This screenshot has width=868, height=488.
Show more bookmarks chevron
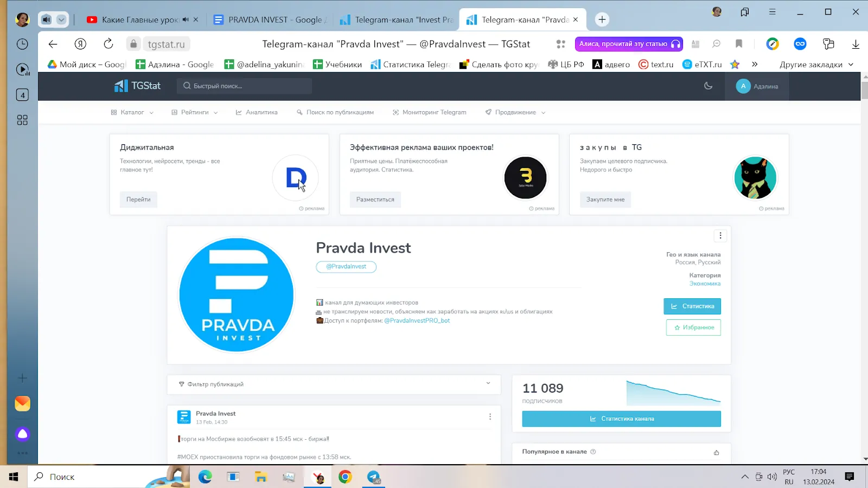[755, 65]
